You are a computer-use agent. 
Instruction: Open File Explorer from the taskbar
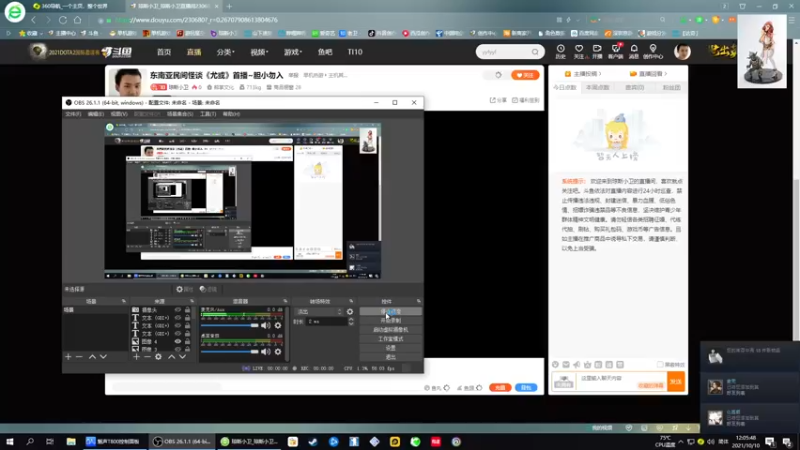pyautogui.click(x=71, y=442)
